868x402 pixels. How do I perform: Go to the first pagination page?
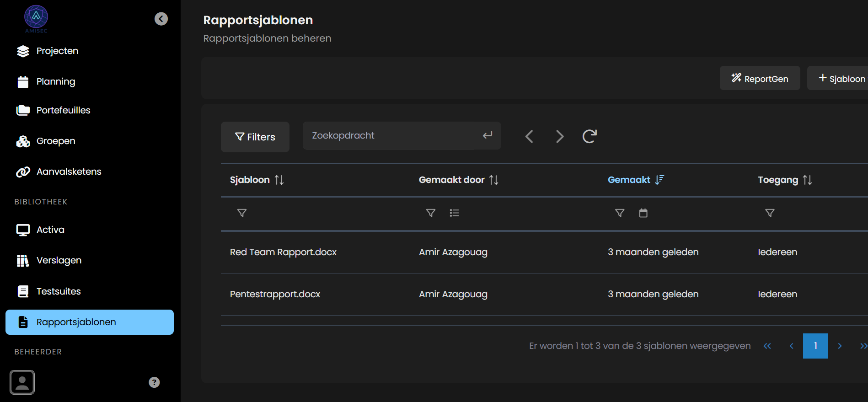click(x=767, y=346)
